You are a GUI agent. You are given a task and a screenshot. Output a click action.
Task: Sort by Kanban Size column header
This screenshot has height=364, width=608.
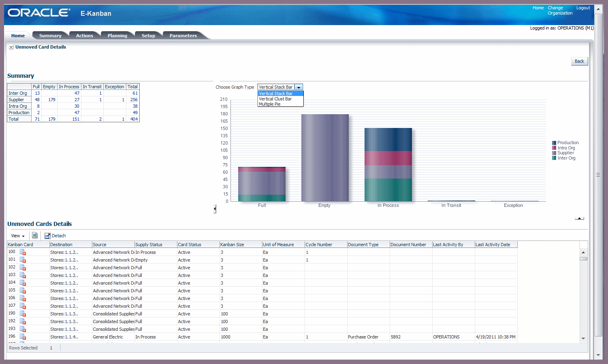[x=241, y=245]
